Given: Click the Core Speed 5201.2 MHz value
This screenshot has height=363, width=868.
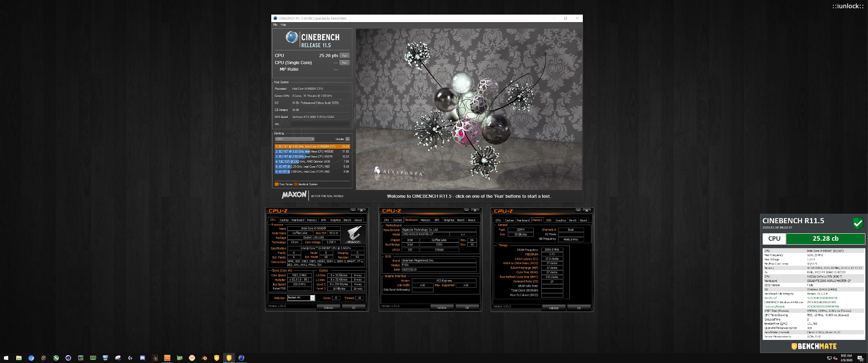Looking at the screenshot, I should tap(299, 275).
